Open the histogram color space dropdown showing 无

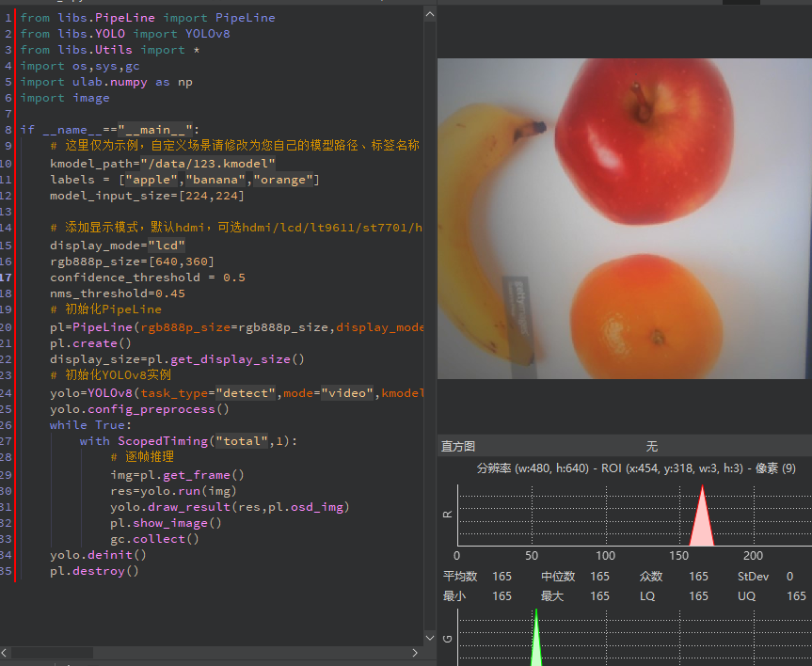pos(651,446)
